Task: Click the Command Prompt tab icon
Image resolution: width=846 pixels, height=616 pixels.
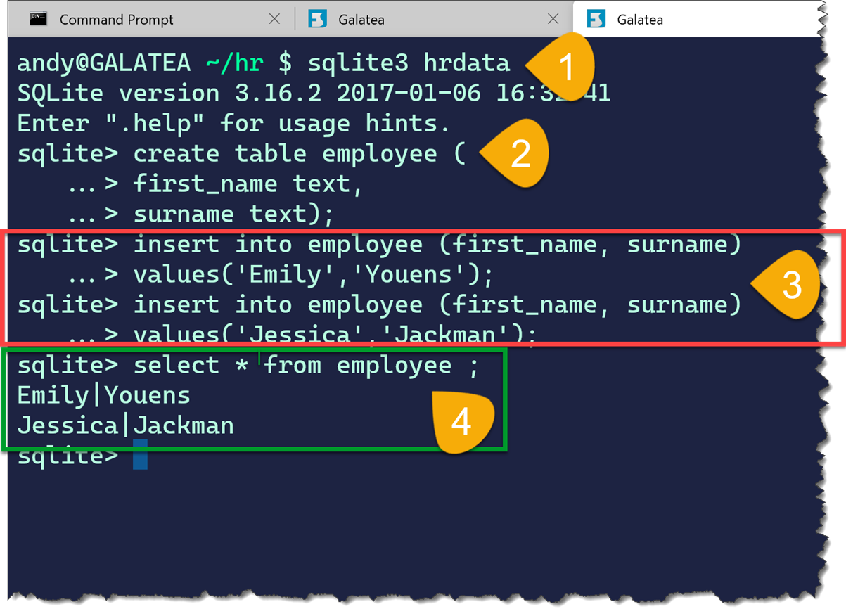Action: (38, 19)
